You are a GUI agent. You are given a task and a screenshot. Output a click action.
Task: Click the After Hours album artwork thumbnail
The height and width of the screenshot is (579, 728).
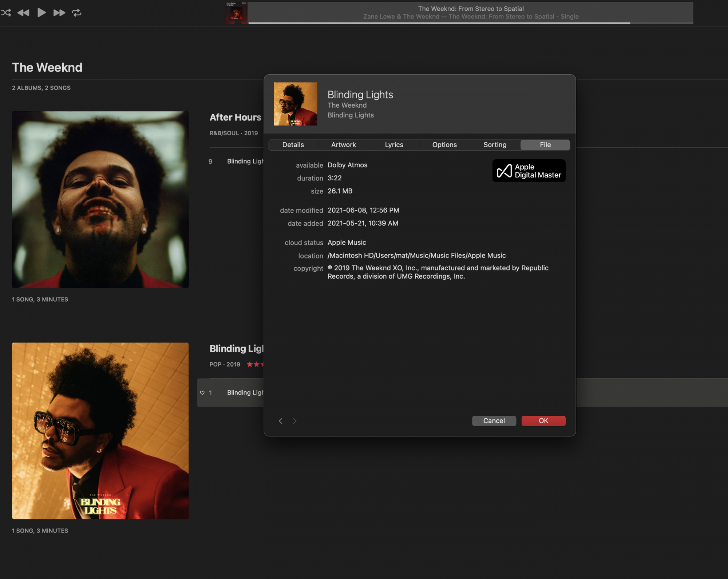(x=100, y=200)
